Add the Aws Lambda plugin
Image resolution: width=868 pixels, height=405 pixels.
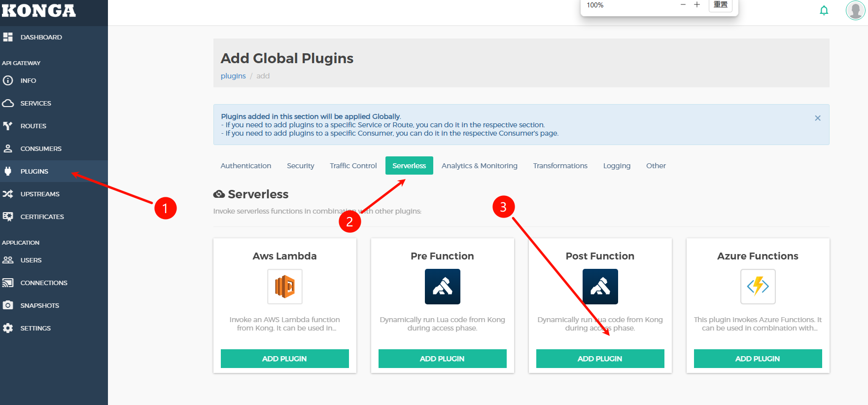pyautogui.click(x=284, y=359)
